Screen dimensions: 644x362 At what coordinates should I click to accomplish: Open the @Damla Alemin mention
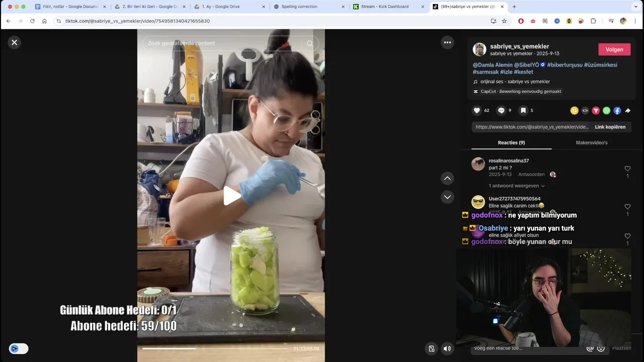point(493,65)
